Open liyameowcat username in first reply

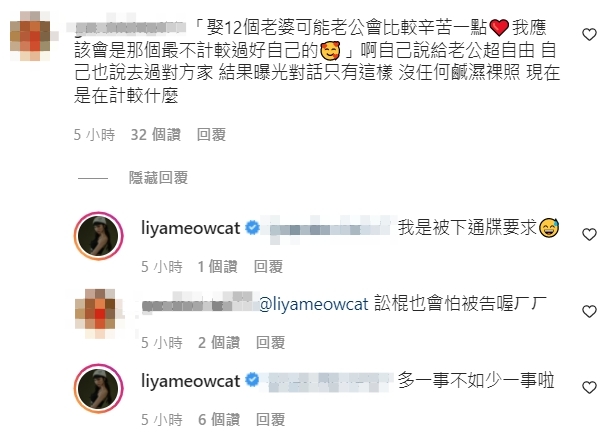point(190,228)
